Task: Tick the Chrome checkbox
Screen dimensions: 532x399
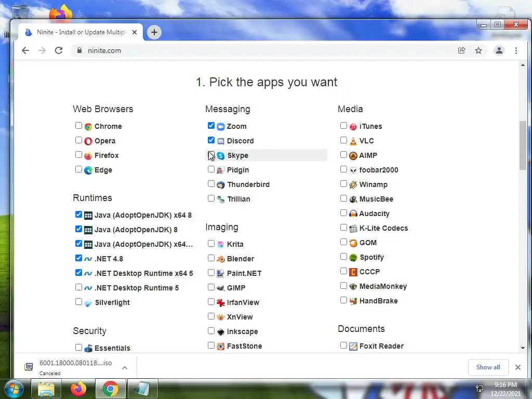Action: (x=79, y=126)
